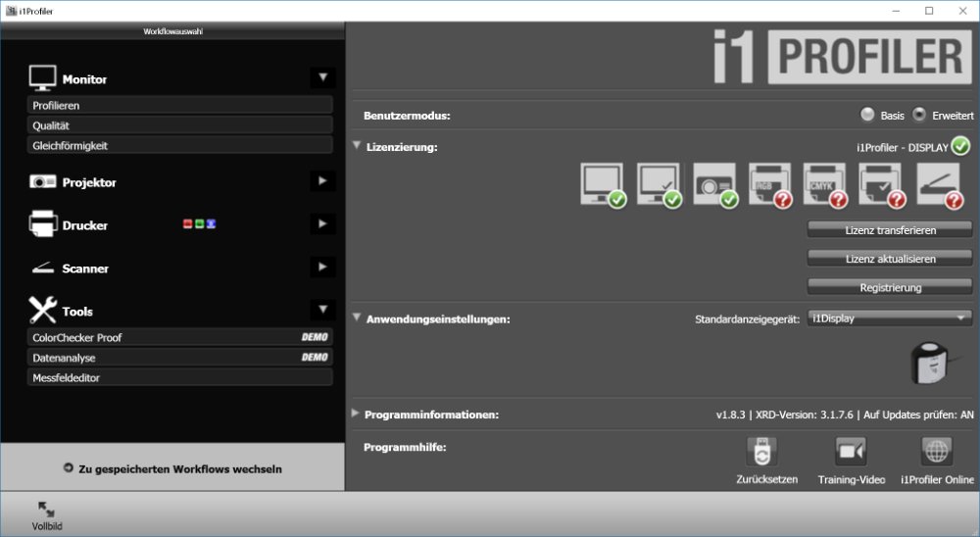Click the display quality license icon with checkmark screen

click(x=659, y=185)
